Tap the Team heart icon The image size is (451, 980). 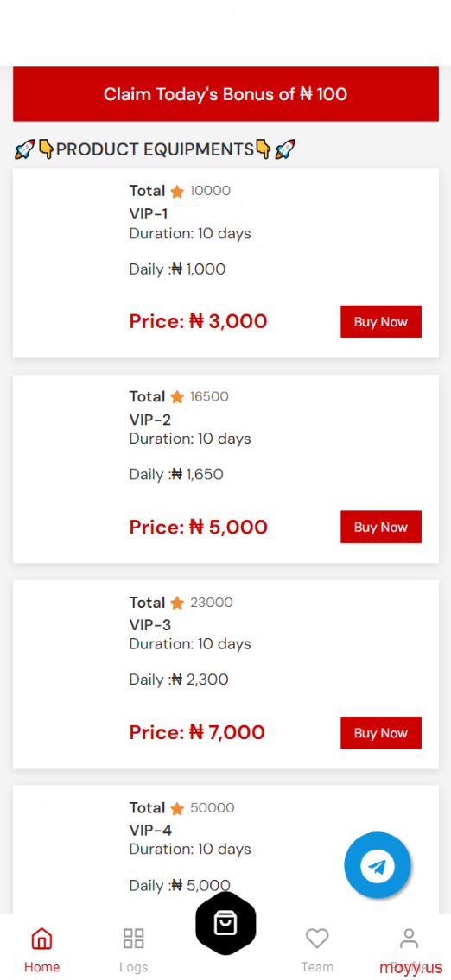tap(317, 939)
